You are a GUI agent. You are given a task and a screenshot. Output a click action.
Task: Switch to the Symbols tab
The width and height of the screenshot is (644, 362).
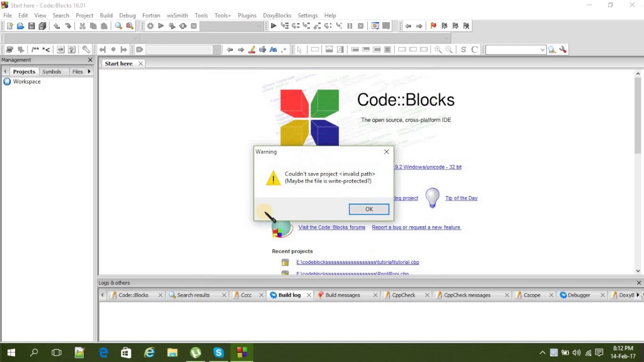52,72
